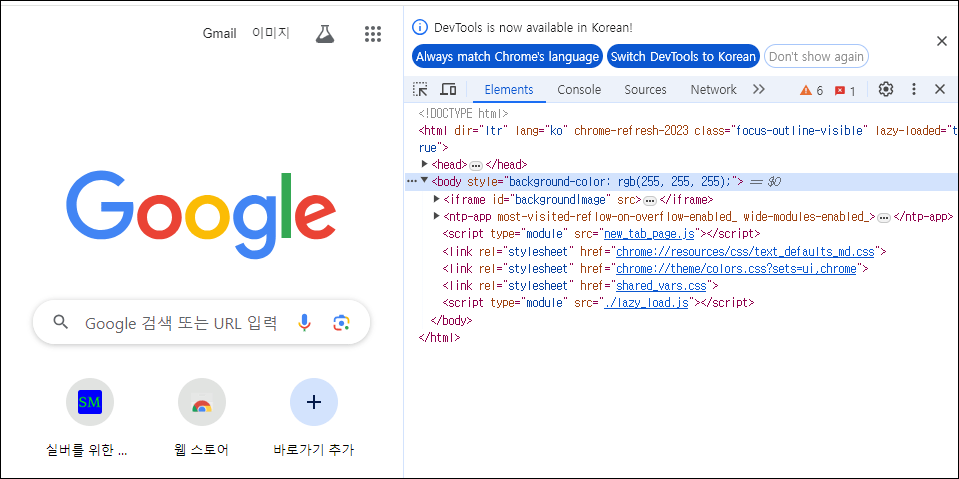Search by image with Lens icon
This screenshot has height=479, width=959.
tap(341, 322)
